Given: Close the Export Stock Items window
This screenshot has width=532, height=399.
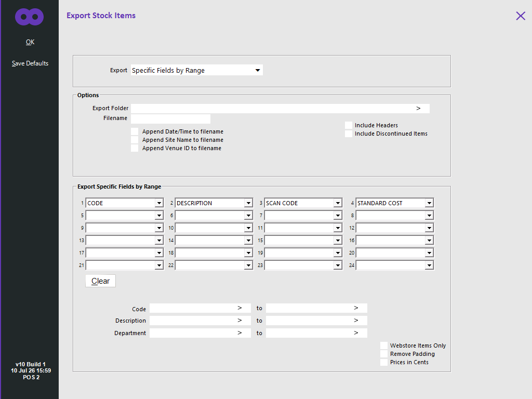Looking at the screenshot, I should click(521, 16).
